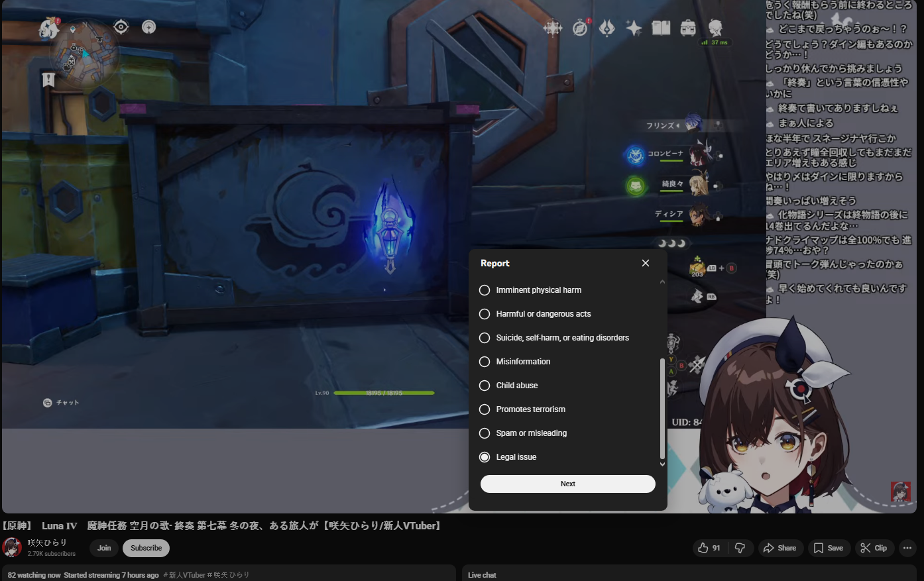Click the large sparkle star icon

click(634, 28)
